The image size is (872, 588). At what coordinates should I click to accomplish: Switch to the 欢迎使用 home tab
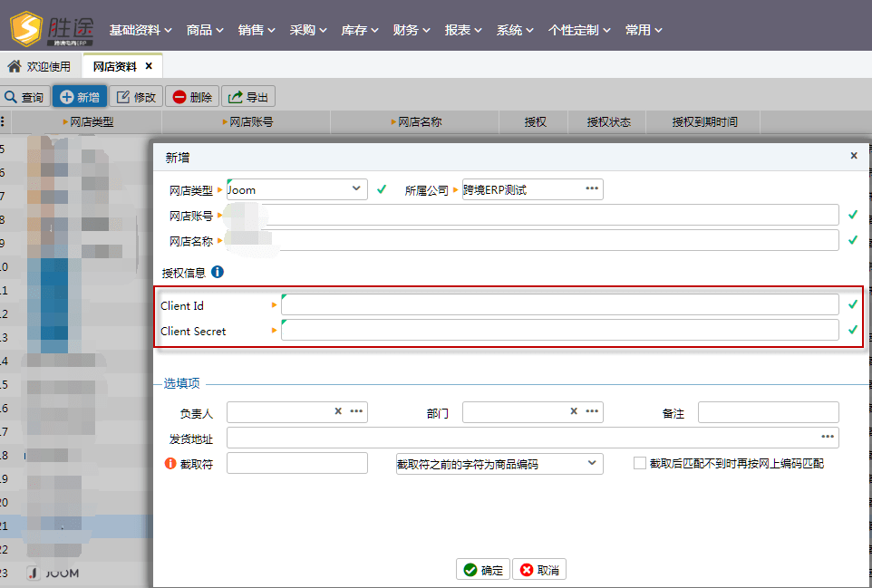click(x=39, y=66)
